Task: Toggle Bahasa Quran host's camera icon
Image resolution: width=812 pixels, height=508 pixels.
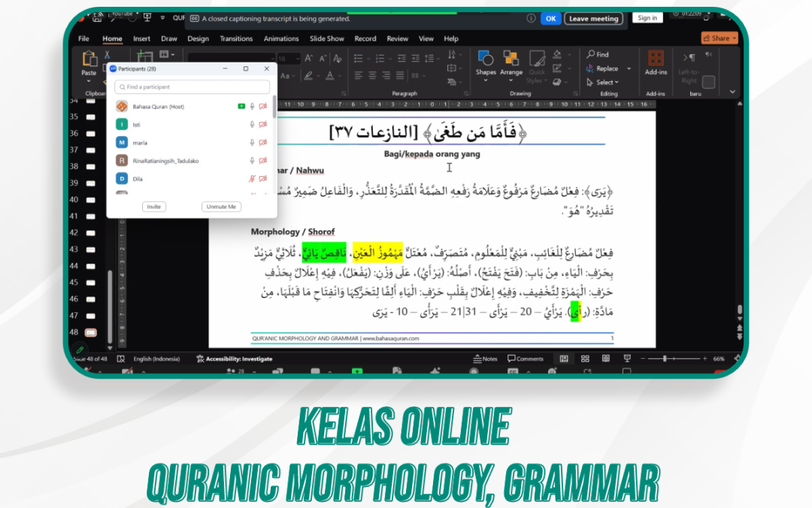Action: coord(263,106)
